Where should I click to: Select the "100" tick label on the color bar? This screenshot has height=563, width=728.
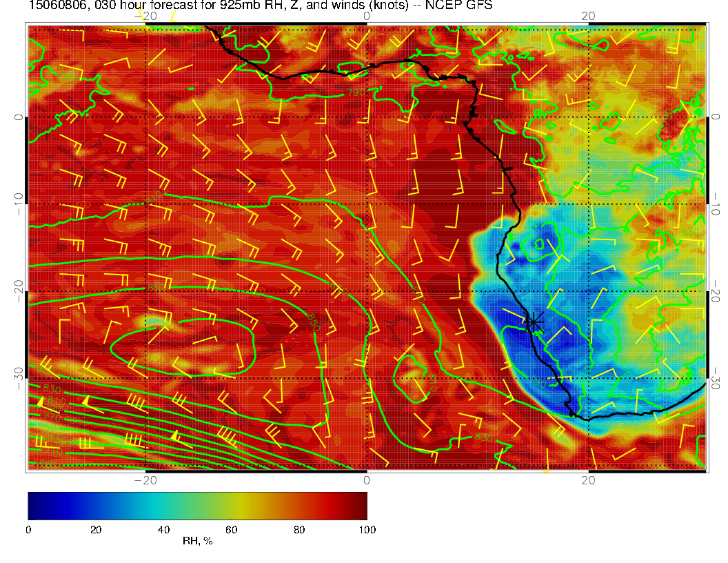(x=367, y=530)
